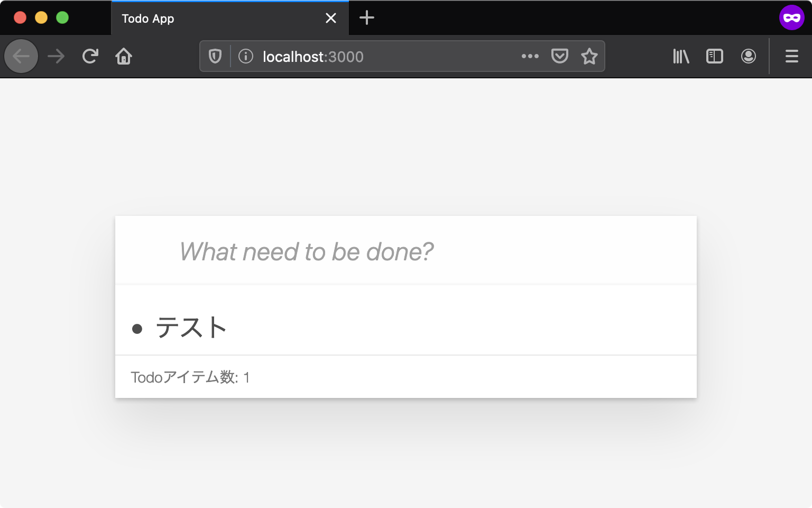Go back one page in Firefox
Screen dimensions: 812x508
coord(21,56)
